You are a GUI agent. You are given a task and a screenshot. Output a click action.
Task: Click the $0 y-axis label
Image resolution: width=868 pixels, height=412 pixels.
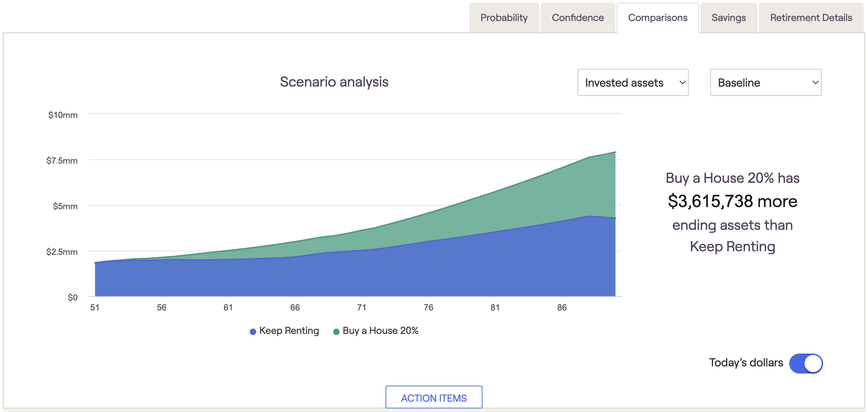click(72, 297)
